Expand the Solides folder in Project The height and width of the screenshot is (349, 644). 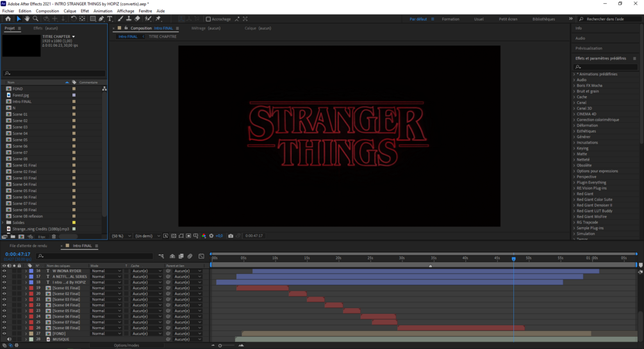(x=3, y=223)
